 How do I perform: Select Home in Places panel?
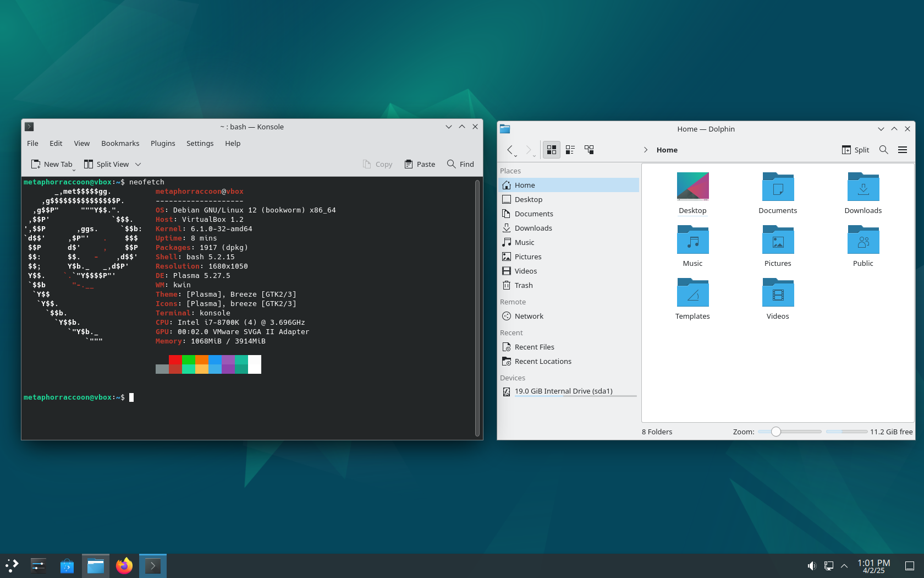tap(569, 185)
